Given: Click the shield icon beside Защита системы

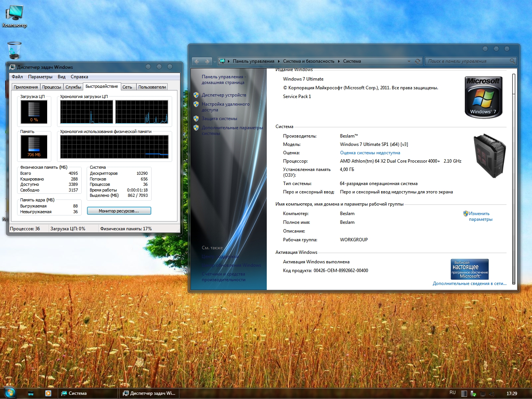Looking at the screenshot, I should point(196,119).
